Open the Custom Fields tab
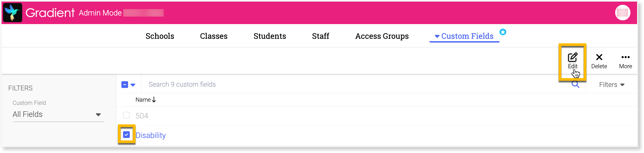 tap(467, 36)
